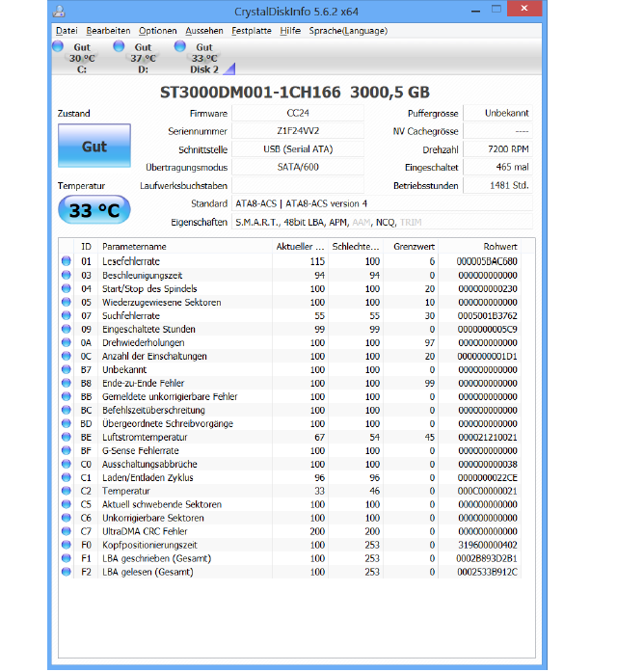Click the Betriebsstunden value 1481 Std.
This screenshot has height=672, width=617.
coord(497,185)
